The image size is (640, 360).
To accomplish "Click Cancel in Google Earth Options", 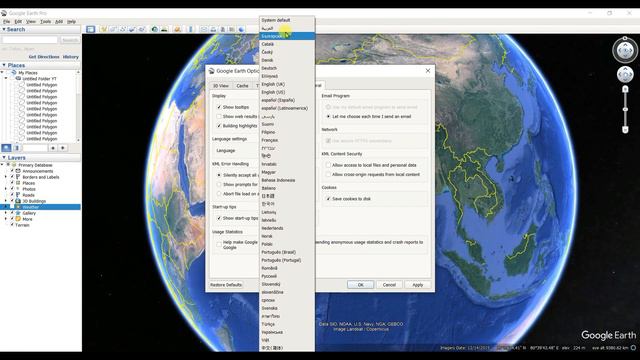I will coord(389,285).
